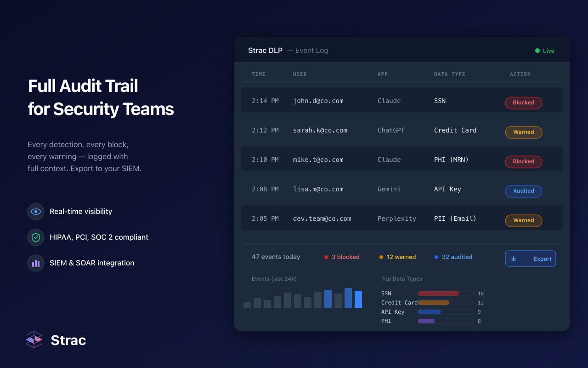Click the PHI count value 8

point(479,321)
